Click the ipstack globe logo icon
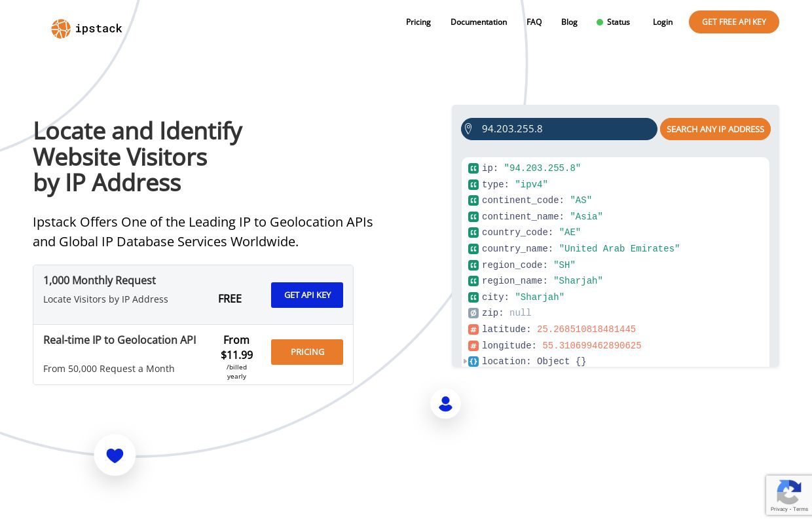 tap(61, 29)
